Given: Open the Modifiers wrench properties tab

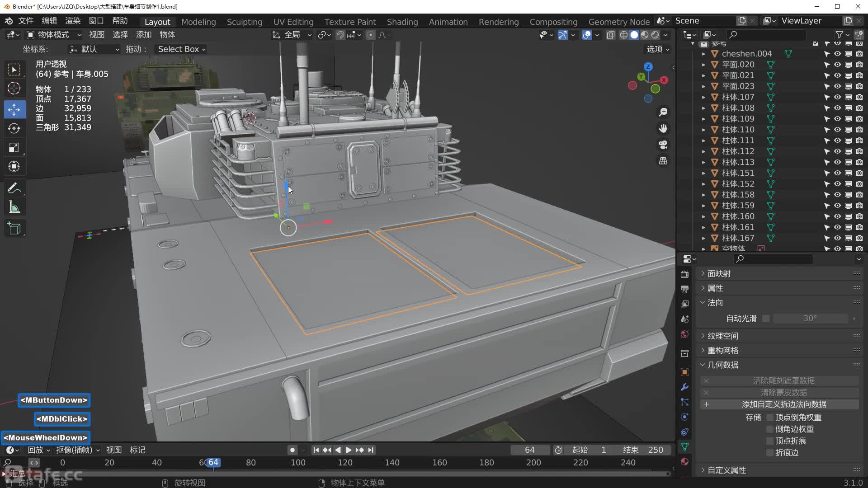Looking at the screenshot, I should (684, 387).
